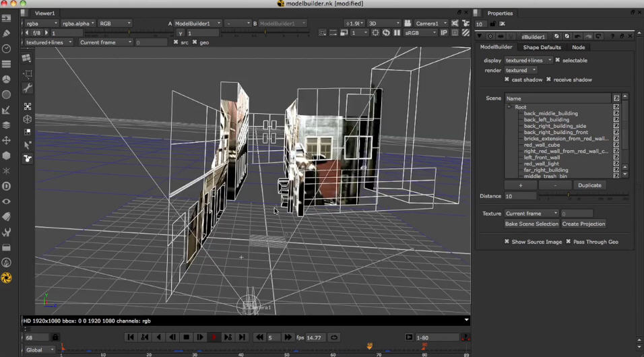Open the Channel nodes menu (stacked bars icon)
Screen dimensions: 644x357
point(7,64)
